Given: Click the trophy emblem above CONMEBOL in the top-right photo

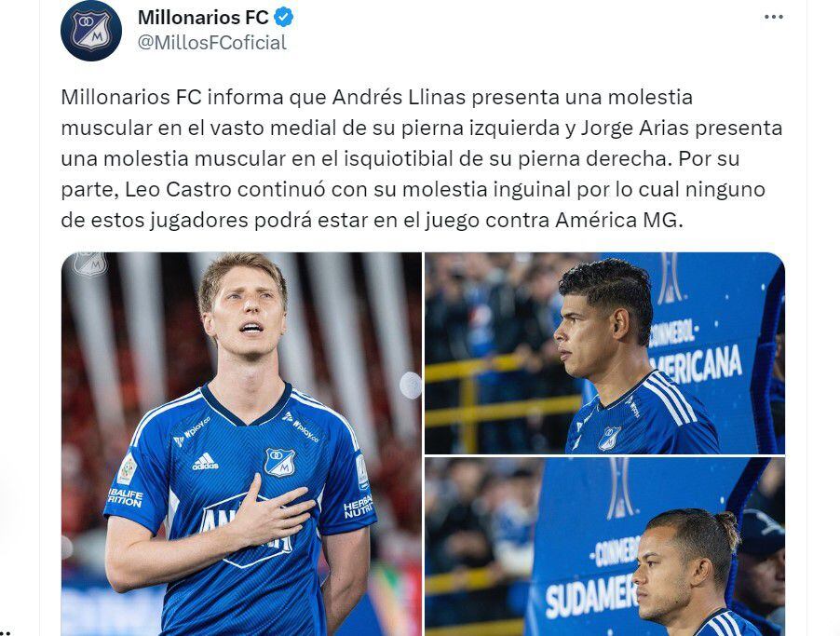Looking at the screenshot, I should [x=669, y=278].
